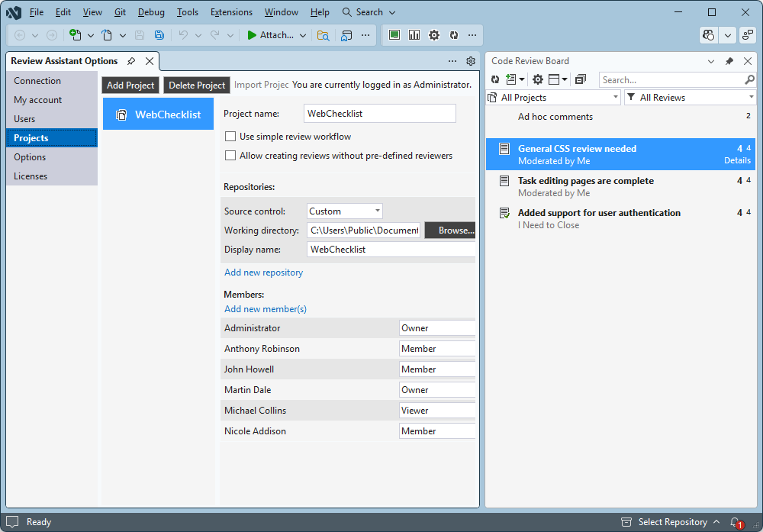Select review Task editing pages are complete
This screenshot has height=532, width=763.
pyautogui.click(x=620, y=186)
